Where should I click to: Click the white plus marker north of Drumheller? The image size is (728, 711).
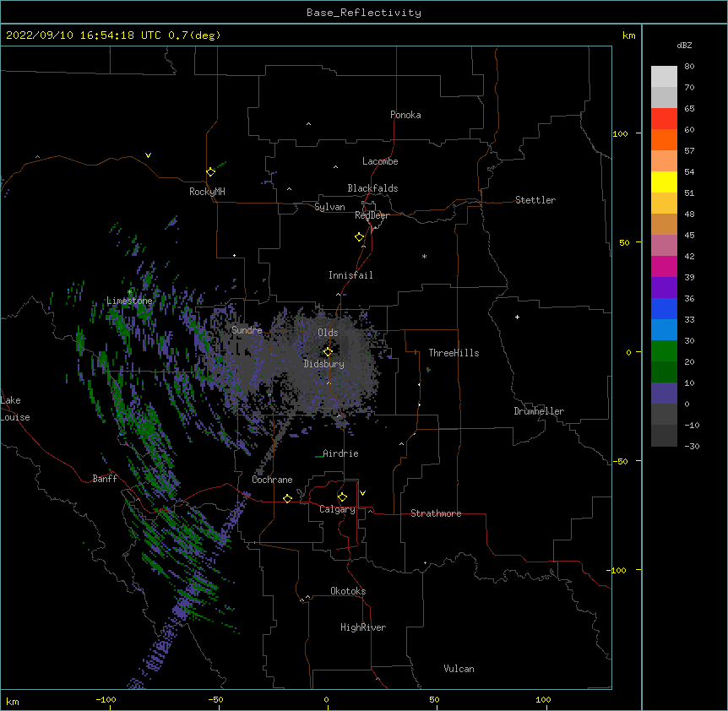coord(517,317)
